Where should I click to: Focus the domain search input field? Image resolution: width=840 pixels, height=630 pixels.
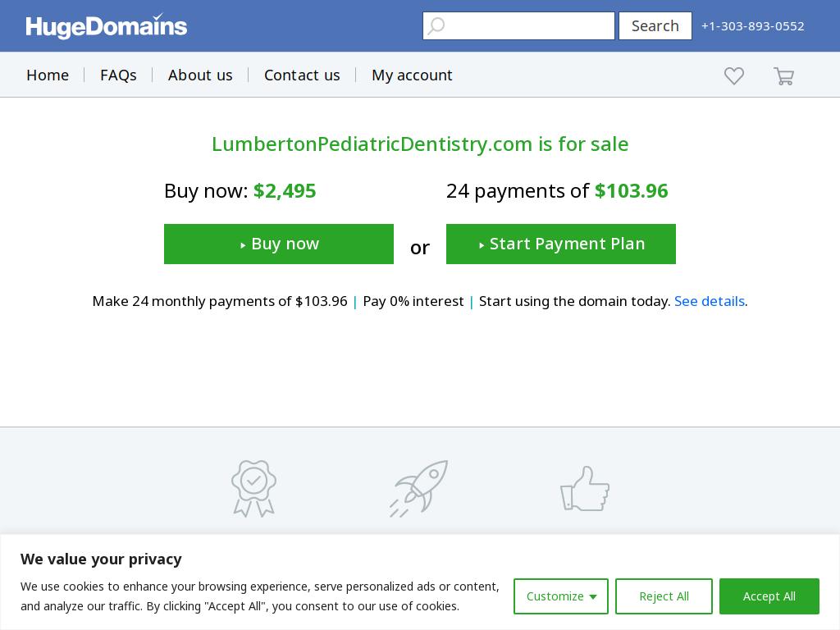tap(518, 25)
